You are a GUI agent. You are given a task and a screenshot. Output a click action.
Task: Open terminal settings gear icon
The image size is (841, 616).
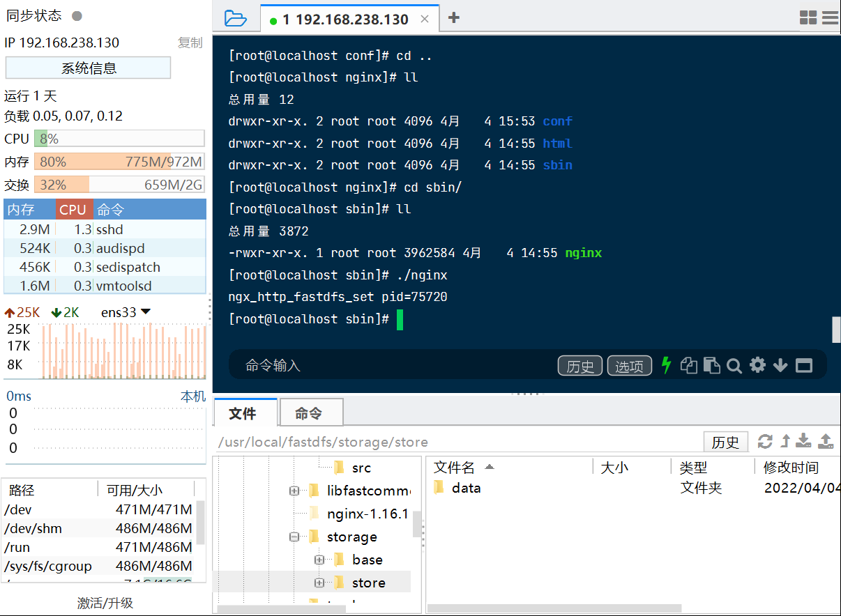[x=757, y=365]
